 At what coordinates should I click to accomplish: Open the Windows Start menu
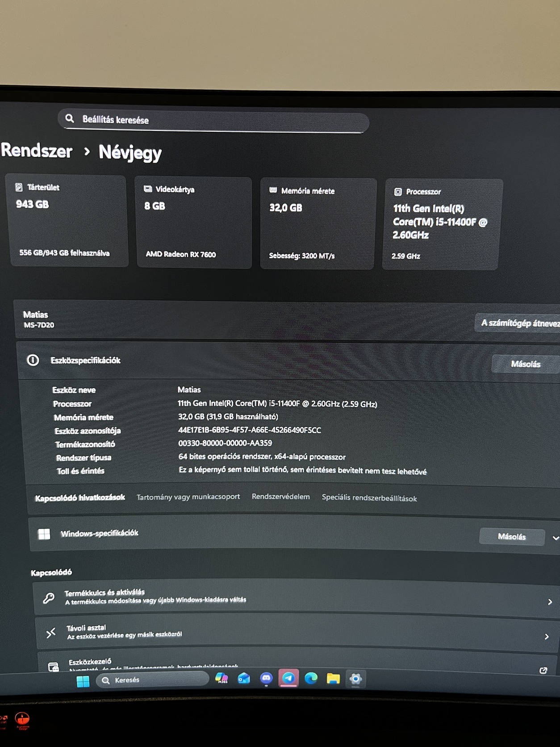(x=83, y=681)
